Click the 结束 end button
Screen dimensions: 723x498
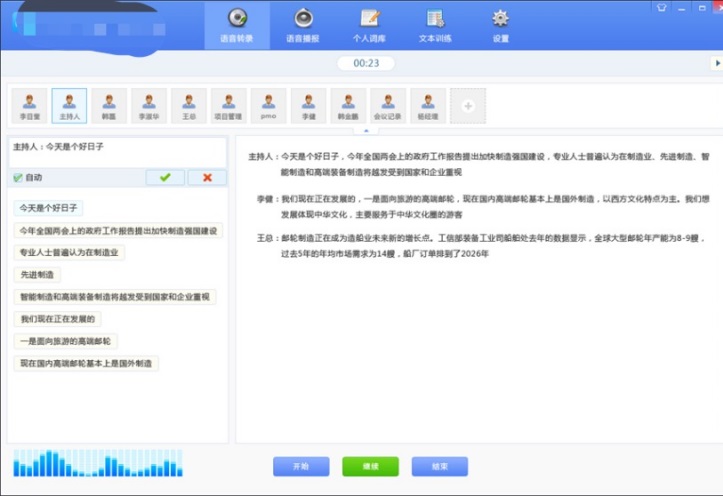tap(439, 466)
